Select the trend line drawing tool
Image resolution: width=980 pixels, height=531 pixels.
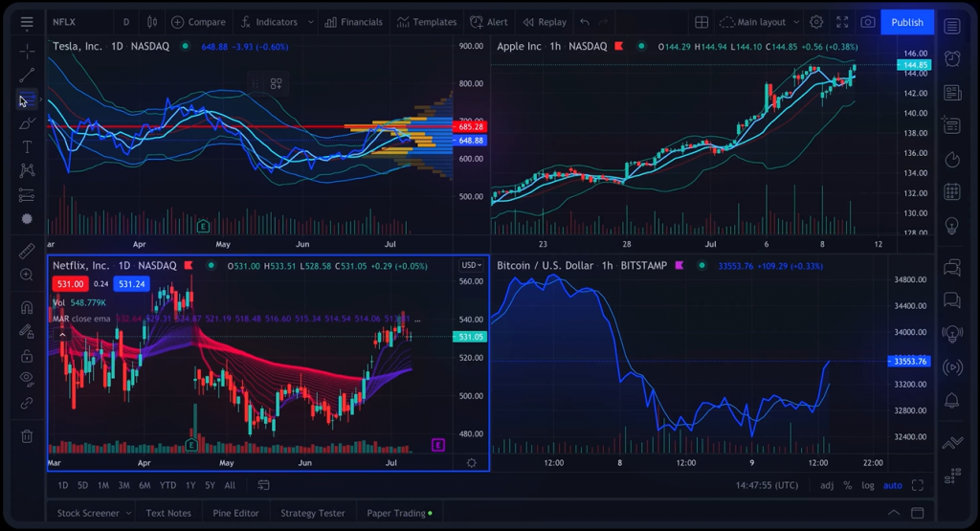[27, 75]
